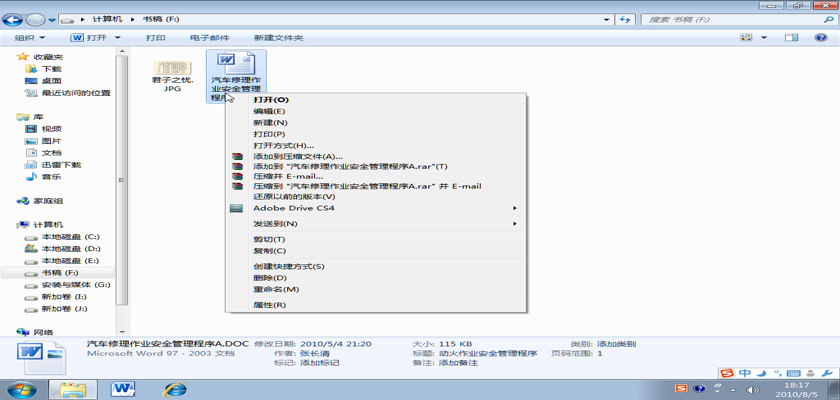Open the dropdown arrow next to 打开
Image resolution: width=840 pixels, height=400 pixels.
pos(118,38)
